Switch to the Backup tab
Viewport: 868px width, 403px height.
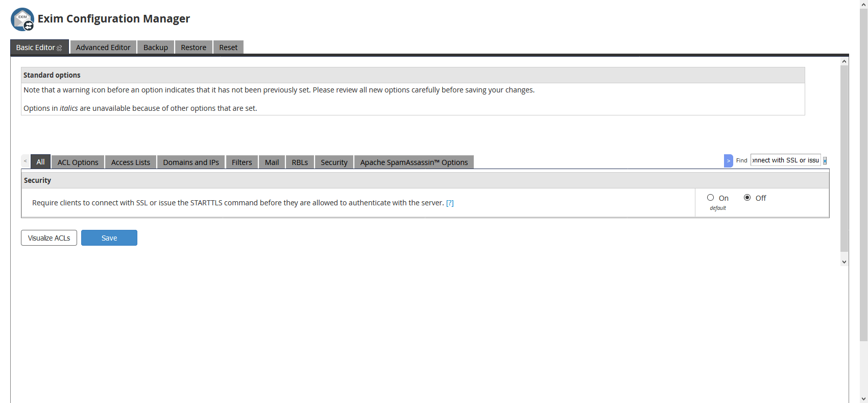click(156, 47)
